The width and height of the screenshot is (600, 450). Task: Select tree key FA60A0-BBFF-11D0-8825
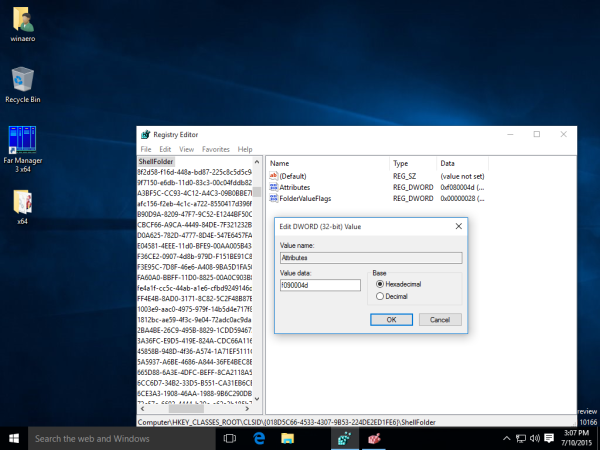pyautogui.click(x=195, y=277)
